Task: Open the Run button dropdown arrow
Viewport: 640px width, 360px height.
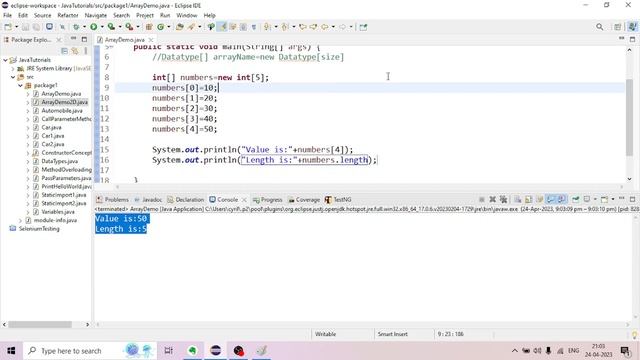Action: (102, 27)
